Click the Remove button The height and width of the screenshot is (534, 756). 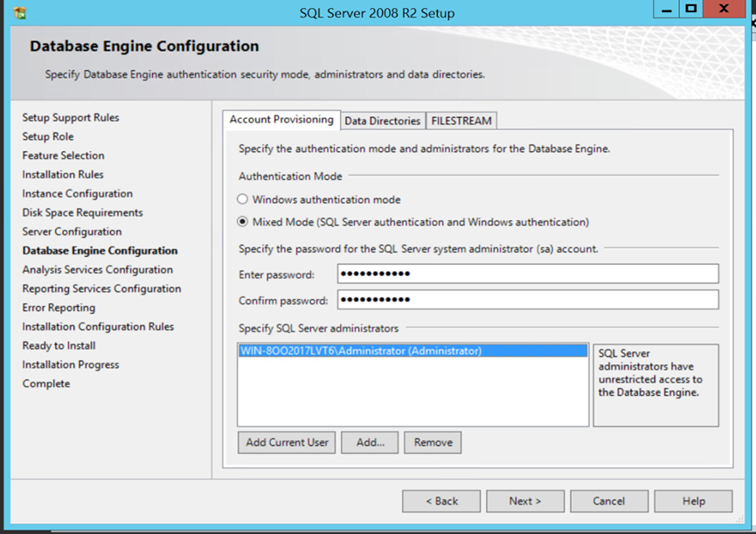(433, 442)
